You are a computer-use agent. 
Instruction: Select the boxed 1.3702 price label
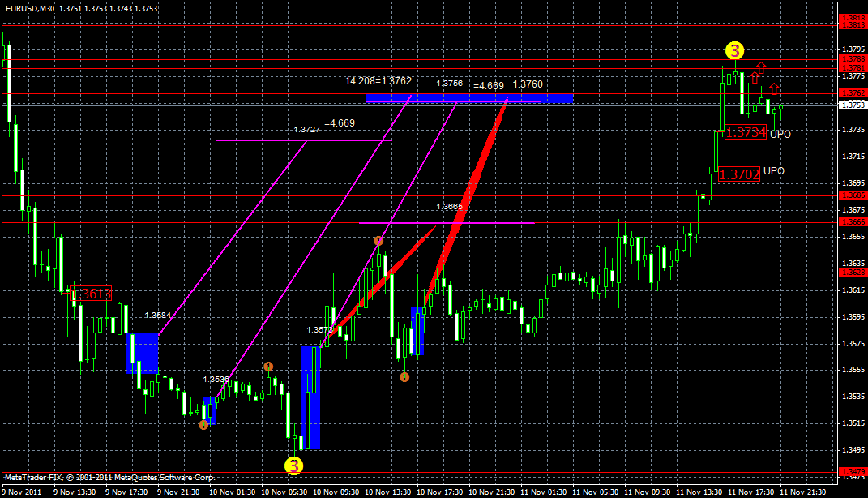[739, 174]
